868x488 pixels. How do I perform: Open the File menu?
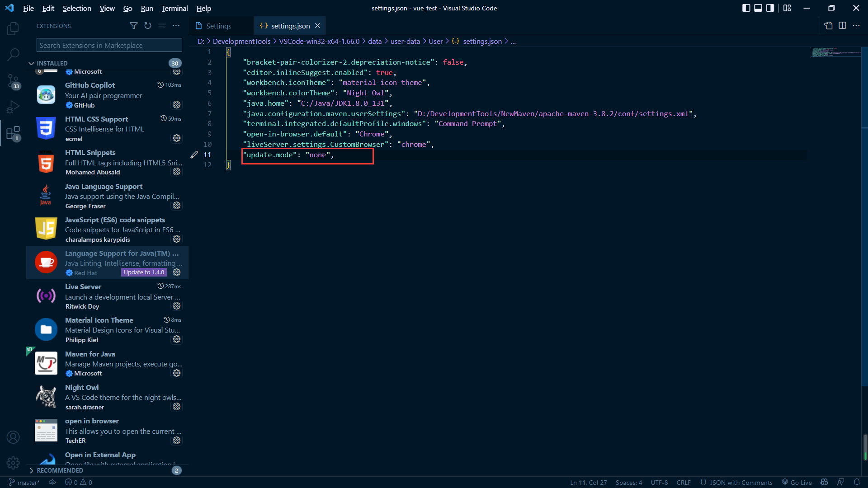(28, 8)
